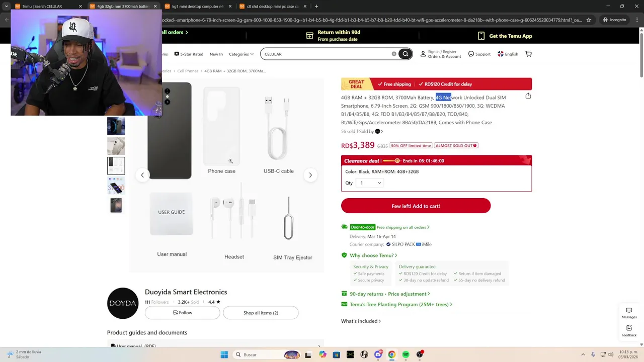Click the Get the Temu App phone icon
Viewport: 644px width, 362px height.
481,36
